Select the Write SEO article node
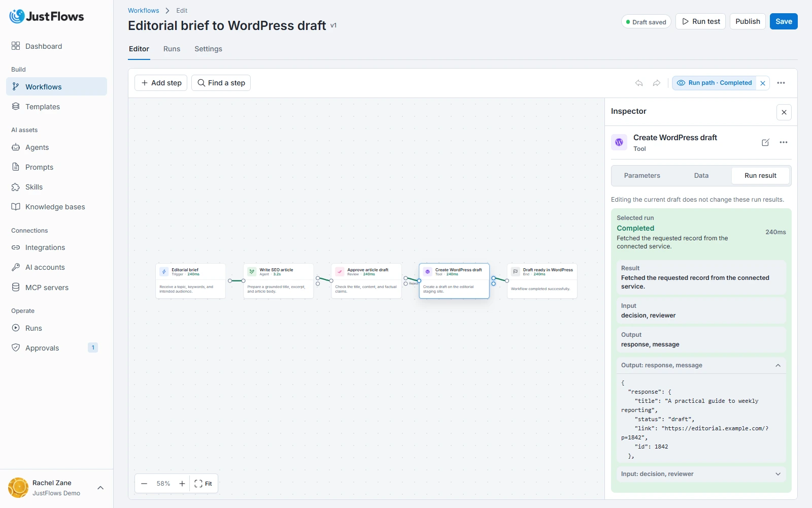Screen dimensions: 812x508 pos(278,281)
